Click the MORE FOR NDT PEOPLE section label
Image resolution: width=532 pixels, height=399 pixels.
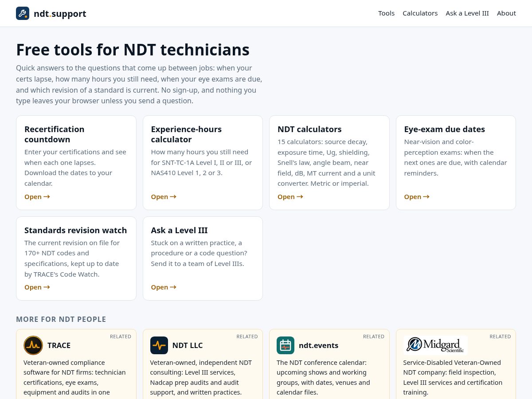pos(61,319)
